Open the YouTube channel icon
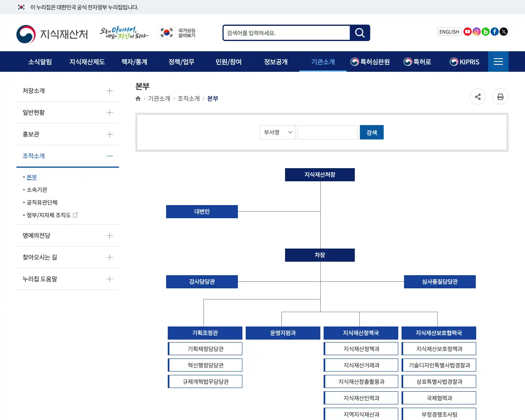 (x=467, y=31)
